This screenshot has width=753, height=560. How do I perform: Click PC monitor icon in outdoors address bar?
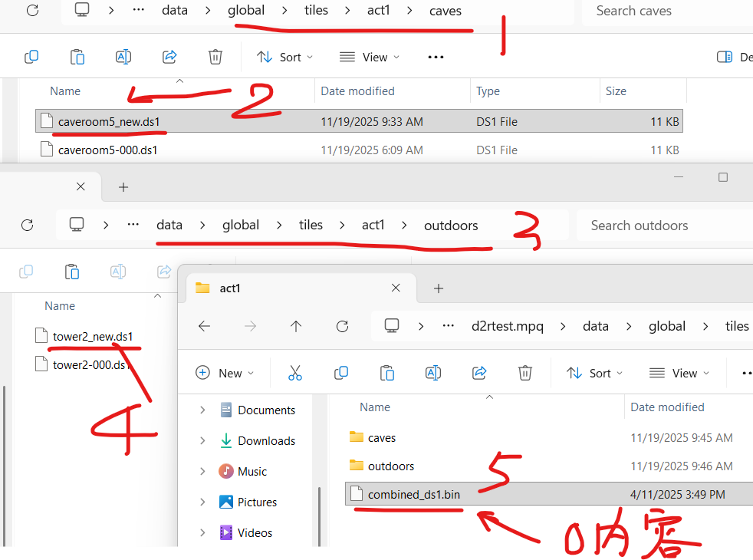click(x=77, y=224)
